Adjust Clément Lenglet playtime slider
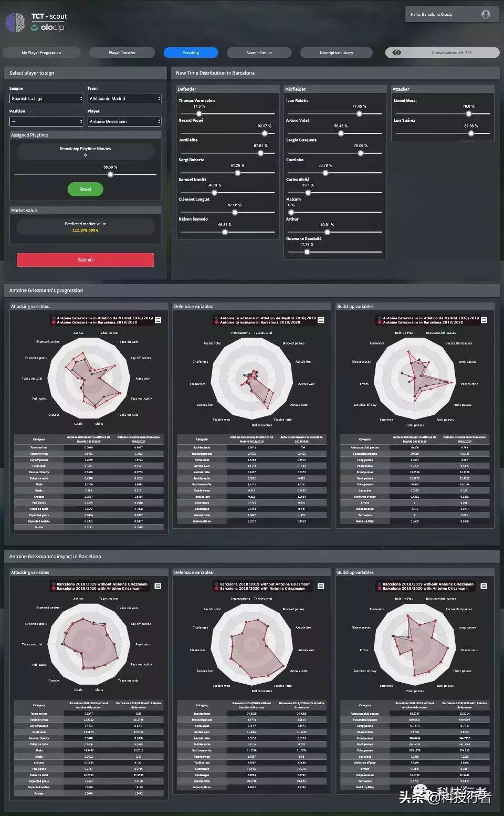504x816 pixels. tap(235, 213)
